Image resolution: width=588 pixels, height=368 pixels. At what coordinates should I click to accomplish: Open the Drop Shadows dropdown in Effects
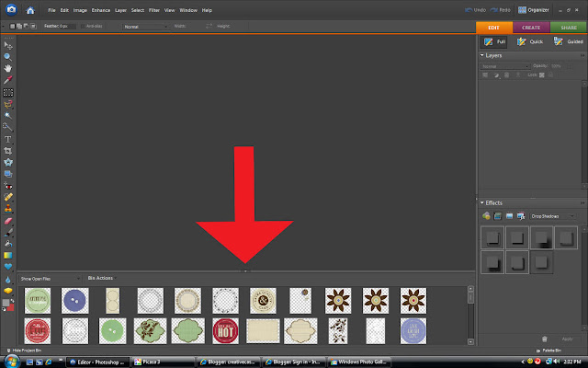click(552, 216)
